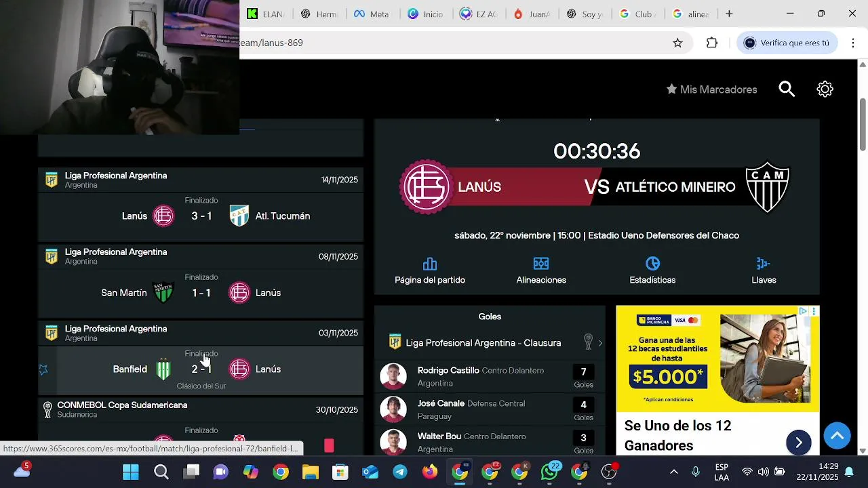Switch to the ELAN browser tab
Viewport: 868px width, 488px height.
coord(266,14)
